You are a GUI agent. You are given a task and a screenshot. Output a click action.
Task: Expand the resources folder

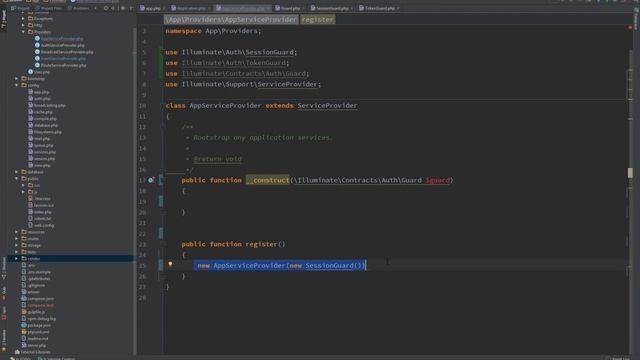coord(17,232)
